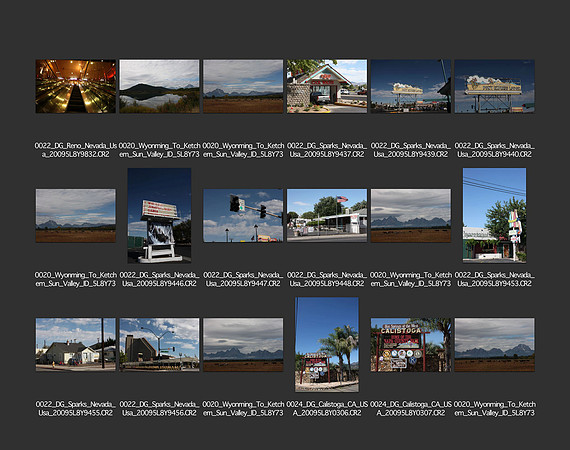The height and width of the screenshot is (450, 570).
Task: Open the traffic light photo thumbnail
Action: 243,216
